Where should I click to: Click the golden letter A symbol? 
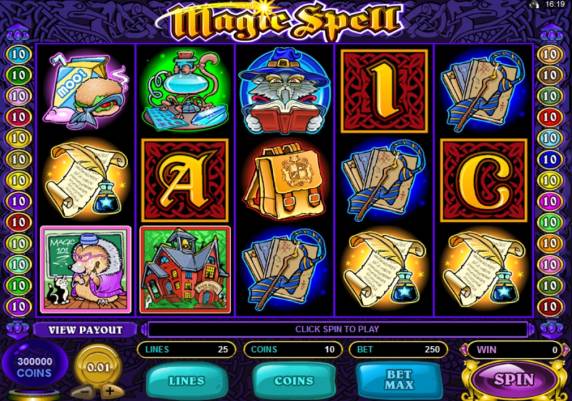[x=185, y=180]
